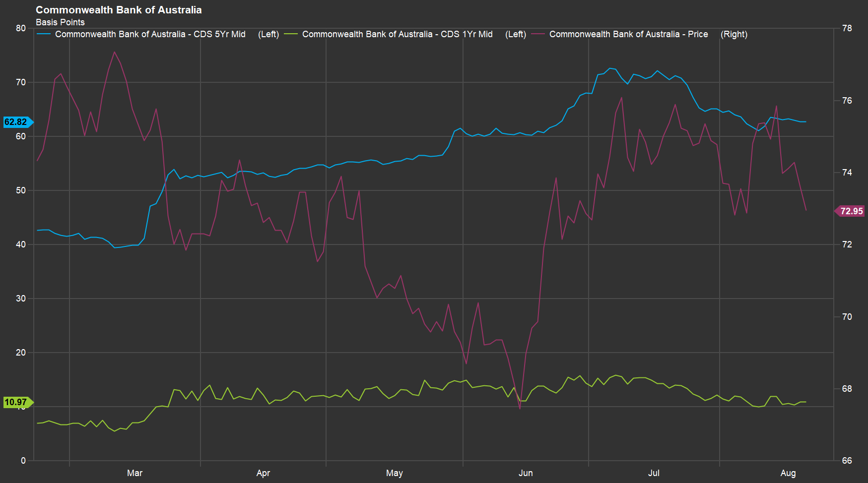Click the green legend line for CDS 1Yr Mid
This screenshot has height=483, width=868.
coord(291,34)
